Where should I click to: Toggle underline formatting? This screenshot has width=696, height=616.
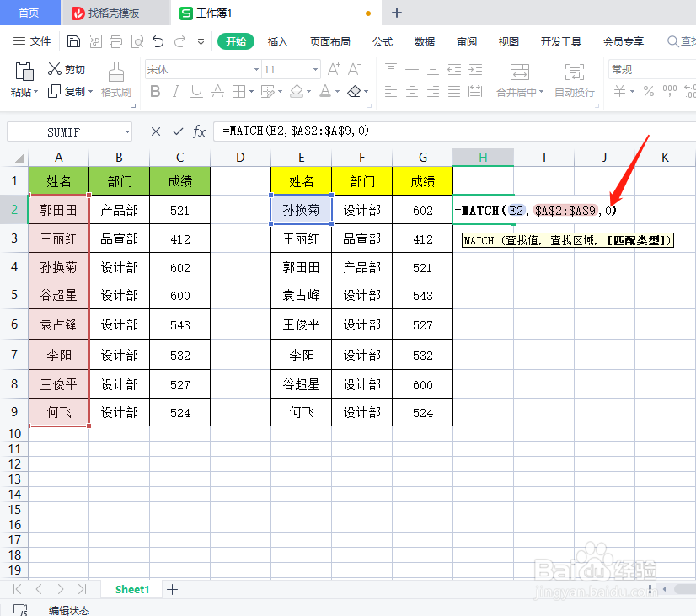click(195, 89)
